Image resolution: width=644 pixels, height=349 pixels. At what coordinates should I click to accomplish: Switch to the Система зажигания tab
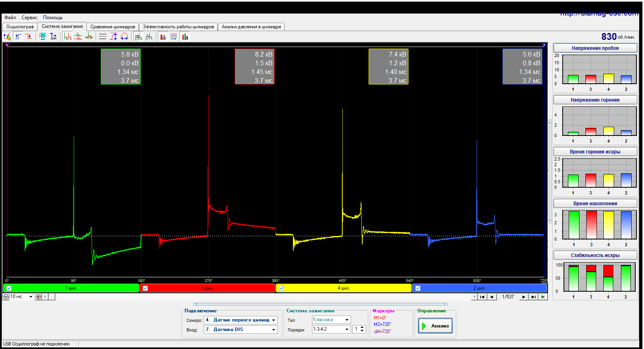pos(62,26)
